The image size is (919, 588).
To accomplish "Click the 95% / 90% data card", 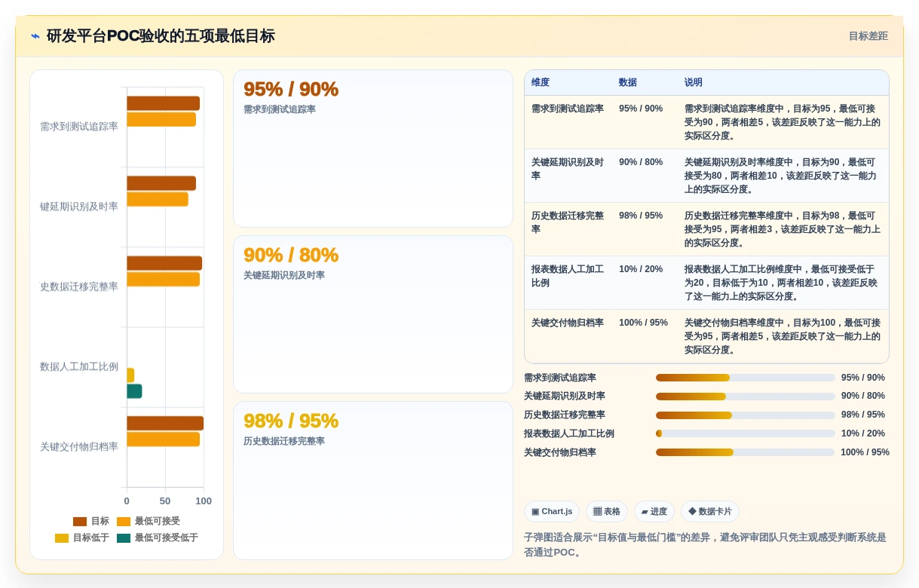I will click(x=373, y=149).
